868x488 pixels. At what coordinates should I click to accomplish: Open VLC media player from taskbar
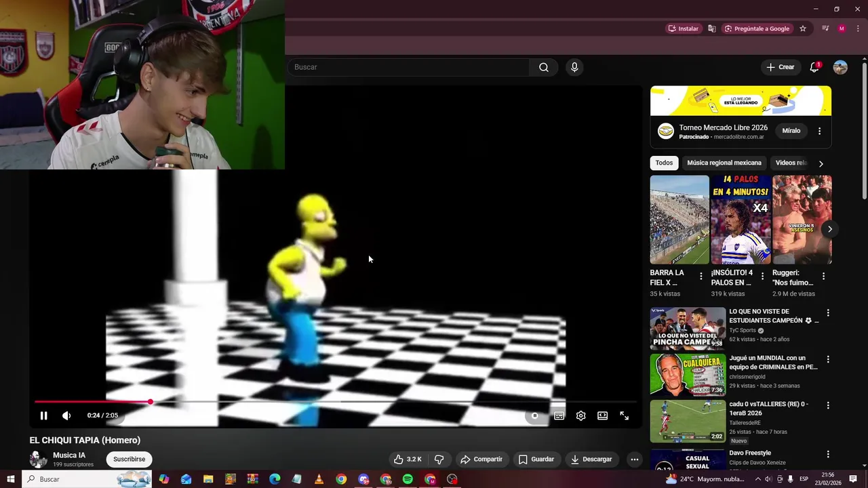(x=319, y=479)
